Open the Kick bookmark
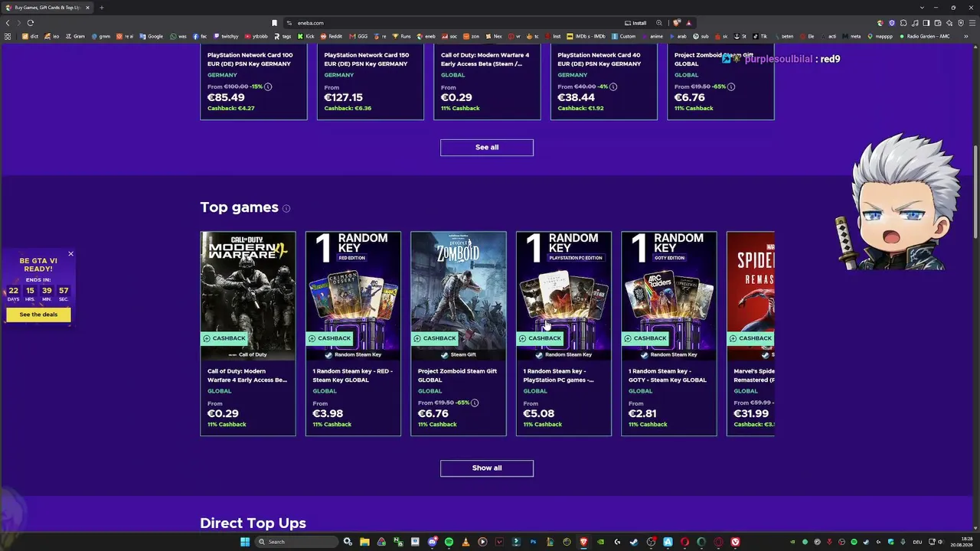This screenshot has width=980, height=551. point(306,36)
